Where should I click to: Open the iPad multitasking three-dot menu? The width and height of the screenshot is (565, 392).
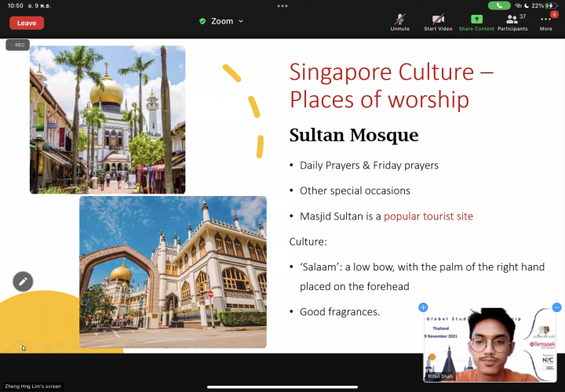coord(282,5)
